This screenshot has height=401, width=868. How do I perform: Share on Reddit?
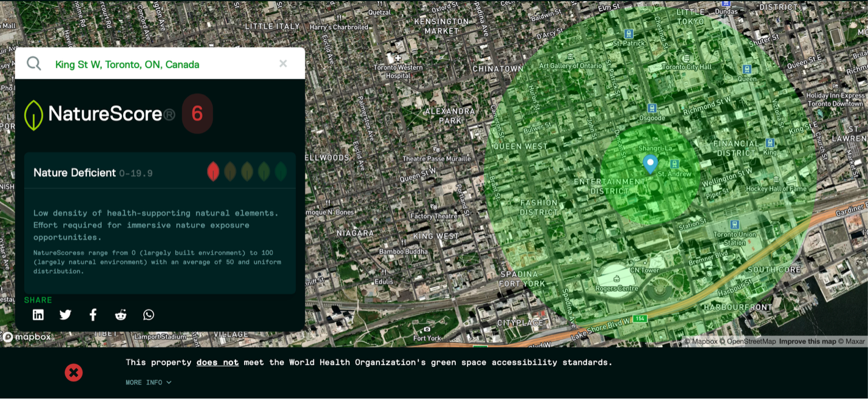[x=121, y=315]
